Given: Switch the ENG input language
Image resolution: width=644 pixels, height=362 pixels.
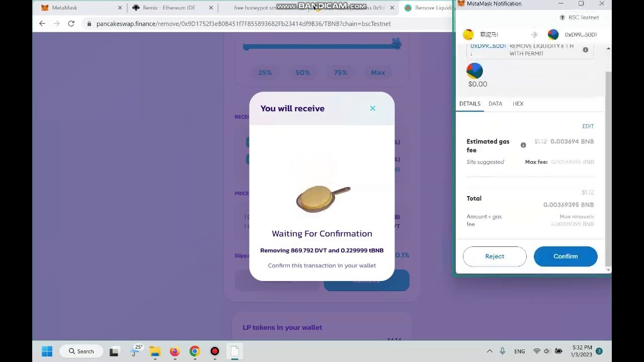Looking at the screenshot, I should pyautogui.click(x=520, y=351).
